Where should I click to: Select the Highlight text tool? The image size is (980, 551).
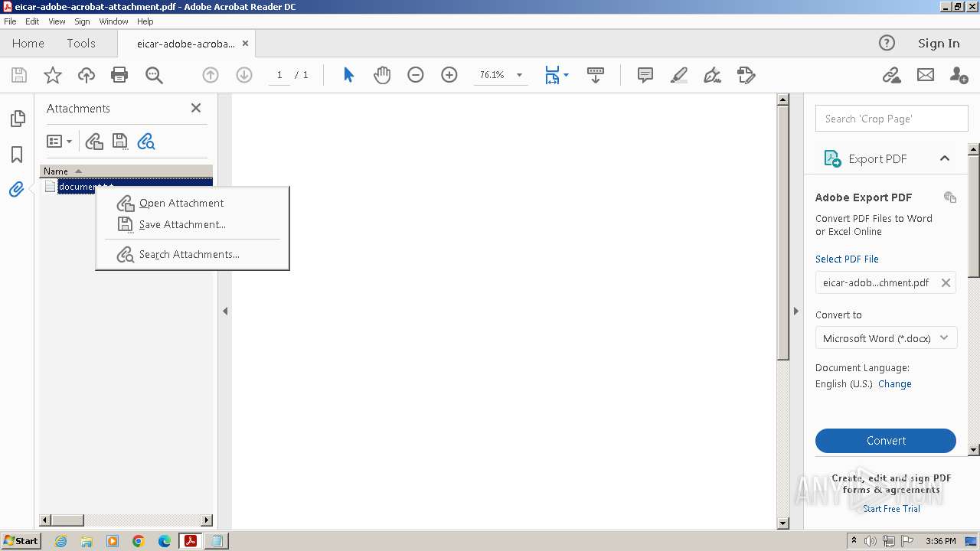point(679,75)
